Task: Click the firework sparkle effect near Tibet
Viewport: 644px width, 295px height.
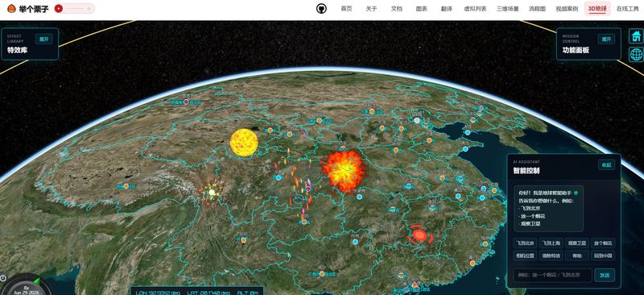Action: 212,192
